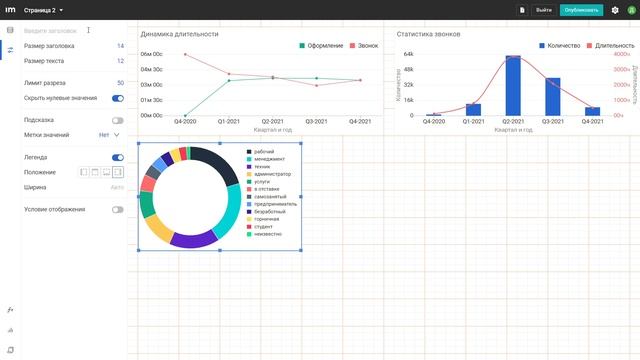
Task: Click "предприниматель" in donut legend
Action: point(272,204)
